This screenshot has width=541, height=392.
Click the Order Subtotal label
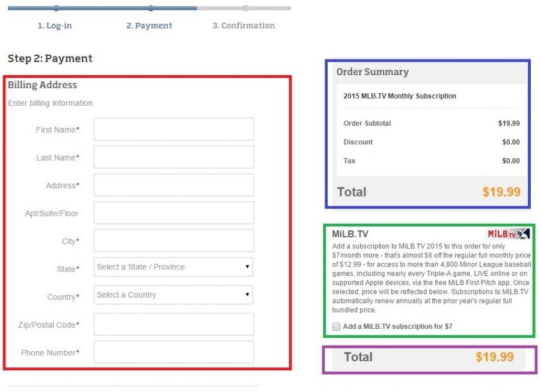pyautogui.click(x=367, y=123)
